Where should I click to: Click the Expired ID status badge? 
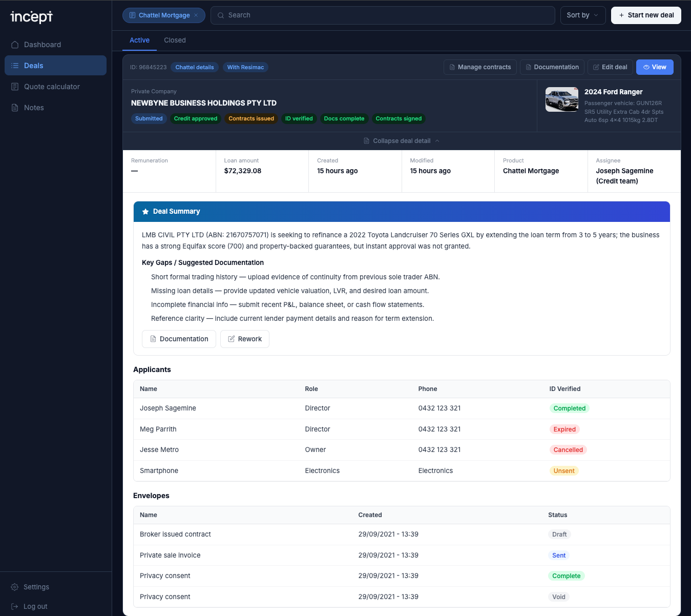(564, 429)
